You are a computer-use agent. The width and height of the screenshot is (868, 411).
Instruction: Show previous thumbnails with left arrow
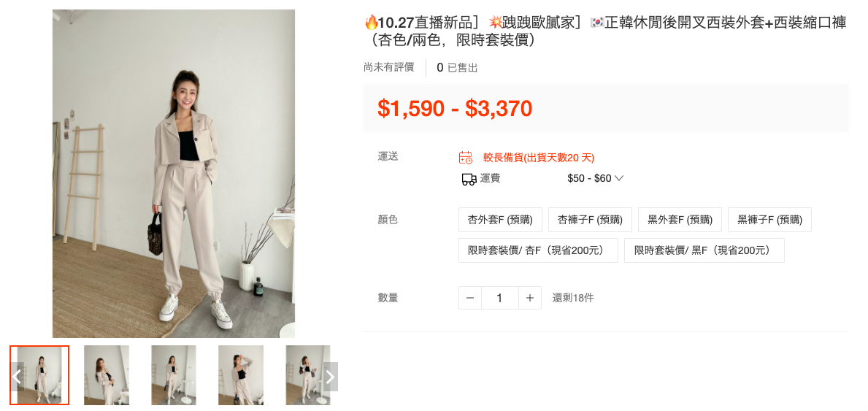click(x=18, y=377)
